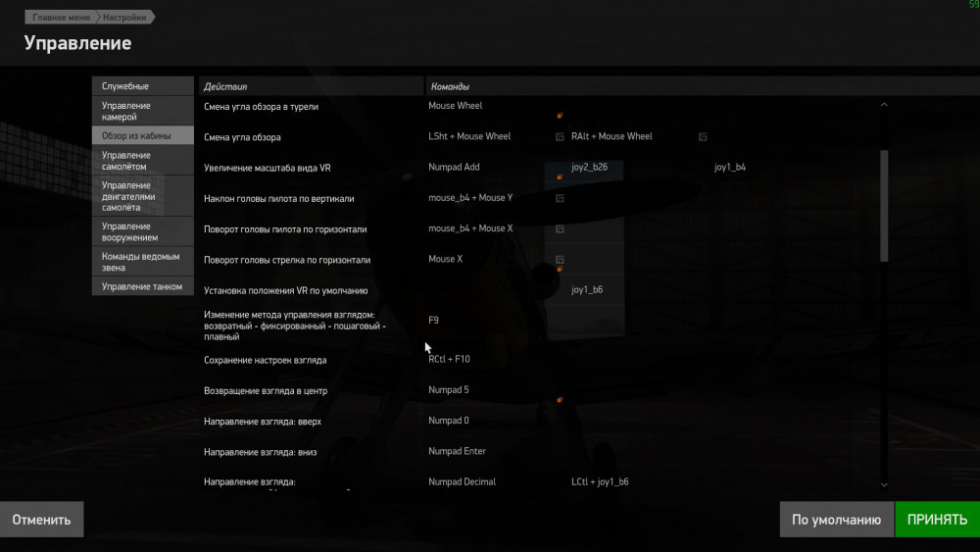This screenshot has width=980, height=552.
Task: Open the Управление вооружением category
Action: pos(142,232)
